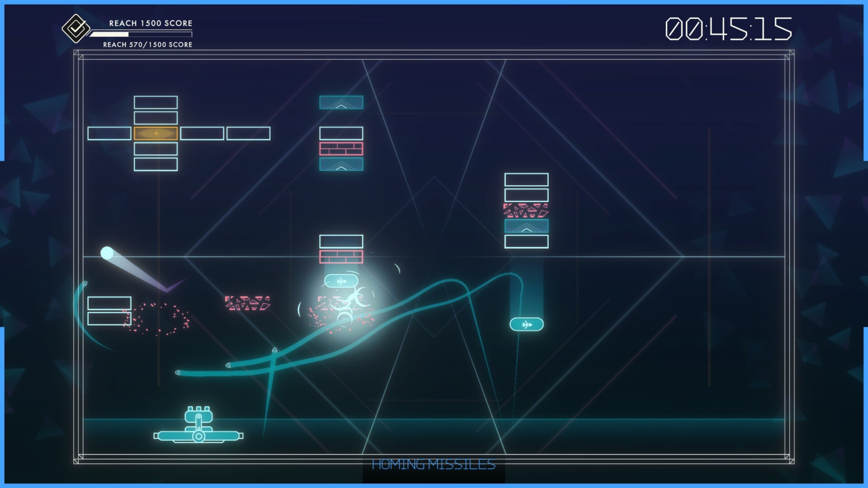Click the upper pink brick-pattern block
The image size is (868, 488).
click(x=341, y=149)
